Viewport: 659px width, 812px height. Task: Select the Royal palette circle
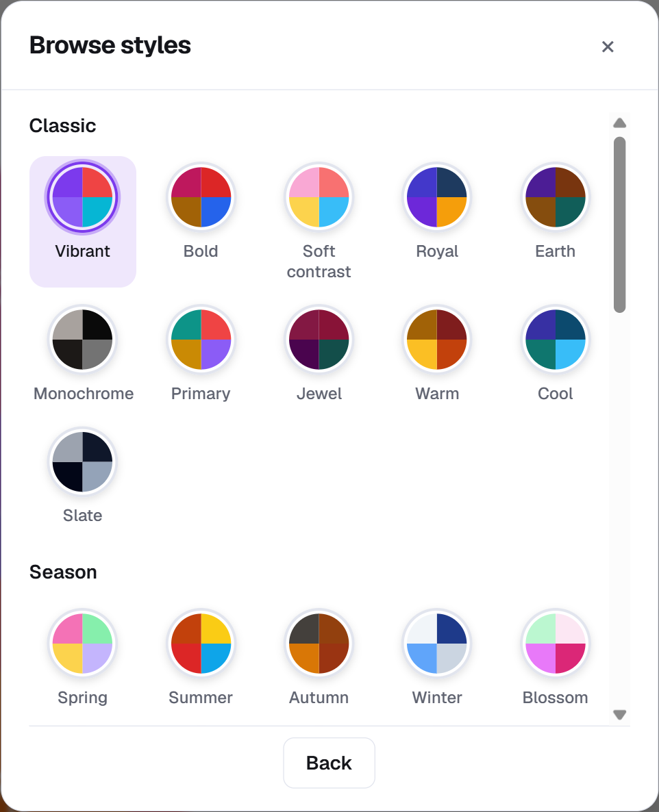pyautogui.click(x=437, y=197)
